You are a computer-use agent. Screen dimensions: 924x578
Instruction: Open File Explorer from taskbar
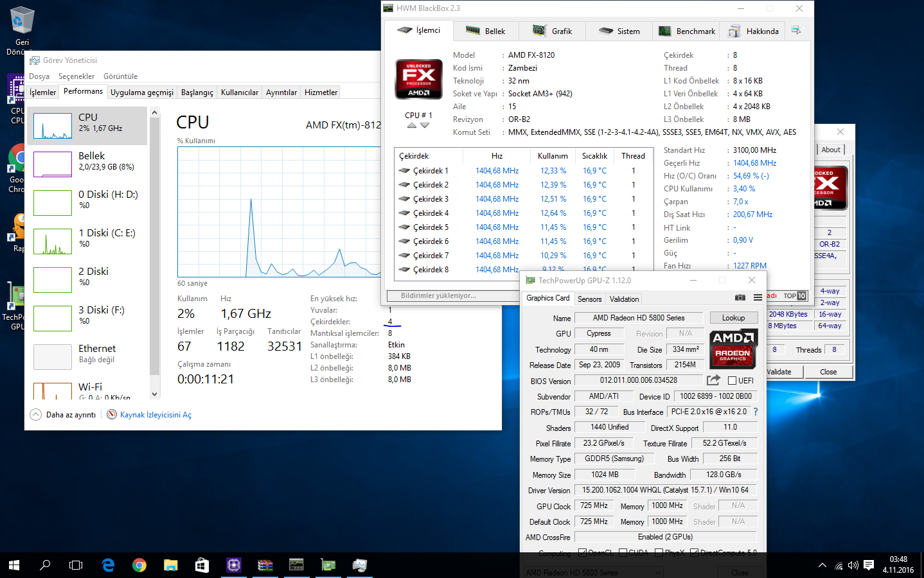click(170, 565)
